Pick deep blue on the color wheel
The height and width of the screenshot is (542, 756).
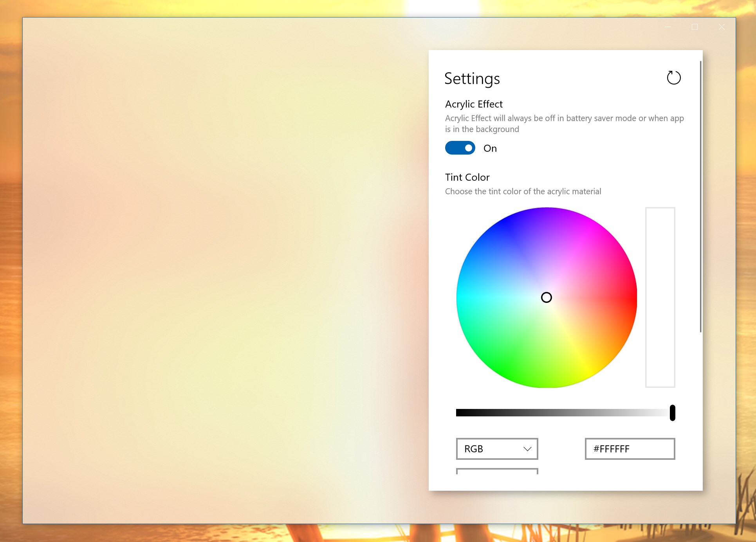click(505, 225)
